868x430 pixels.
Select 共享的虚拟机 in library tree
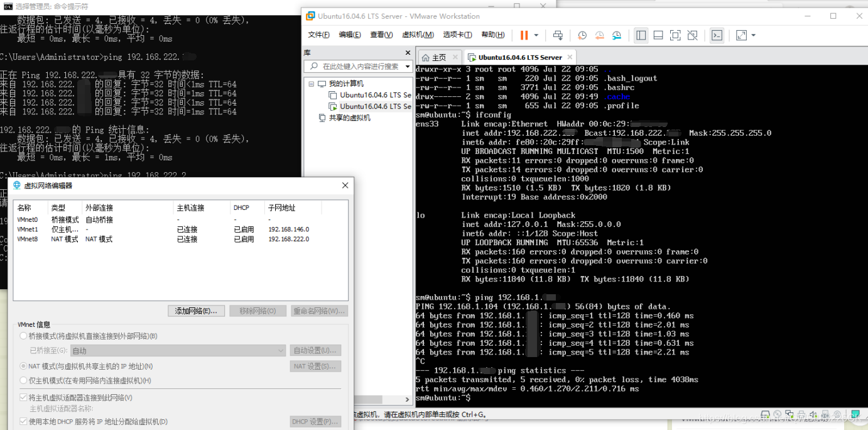350,118
